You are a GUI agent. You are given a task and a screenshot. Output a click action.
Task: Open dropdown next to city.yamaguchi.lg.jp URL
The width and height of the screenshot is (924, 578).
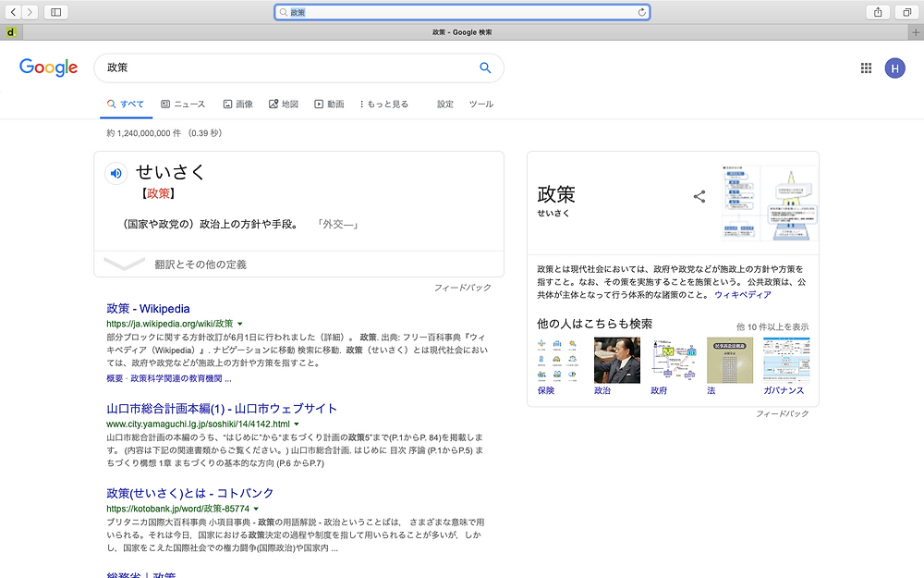297,424
